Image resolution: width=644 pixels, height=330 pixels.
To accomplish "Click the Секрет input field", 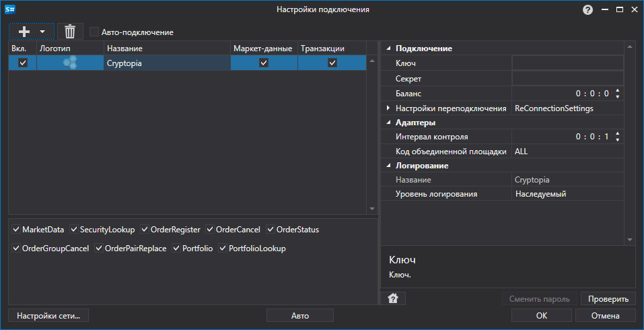I will click(x=567, y=78).
